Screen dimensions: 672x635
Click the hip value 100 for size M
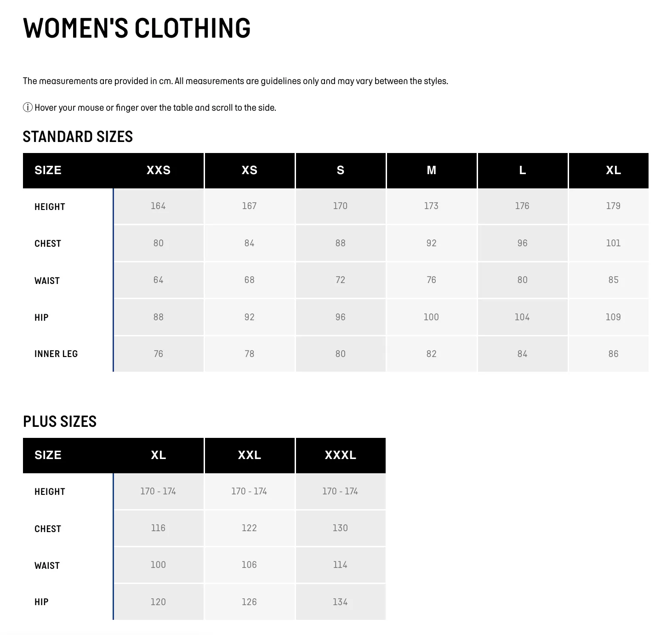click(x=432, y=317)
